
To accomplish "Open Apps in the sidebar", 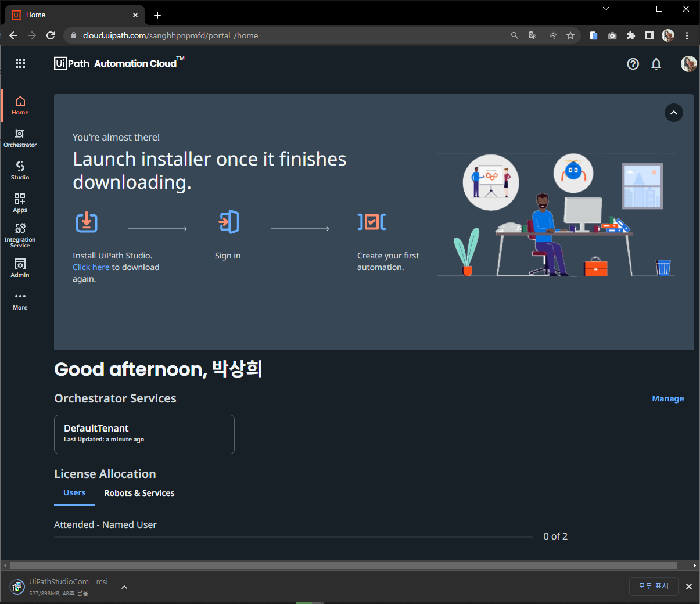I will click(20, 203).
